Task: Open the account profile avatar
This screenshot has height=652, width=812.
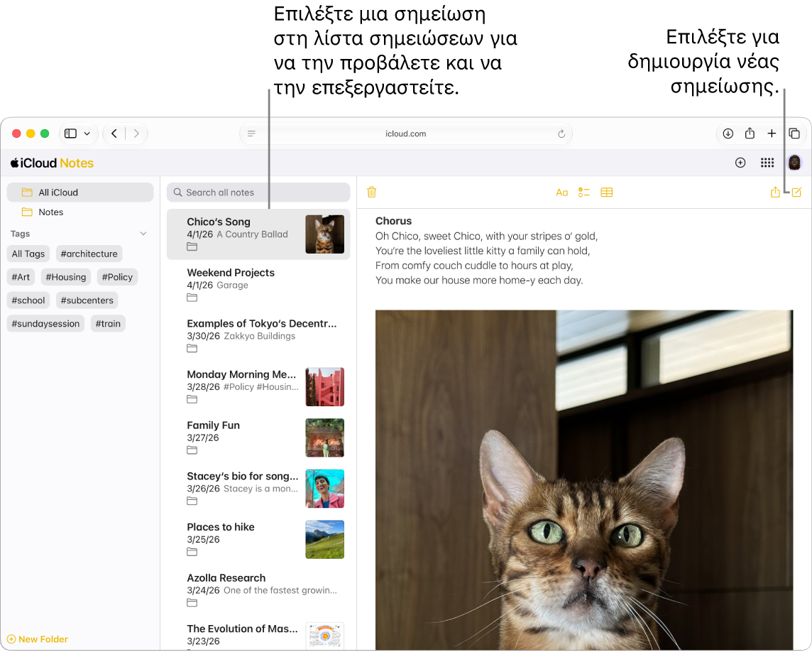Action: [x=794, y=163]
